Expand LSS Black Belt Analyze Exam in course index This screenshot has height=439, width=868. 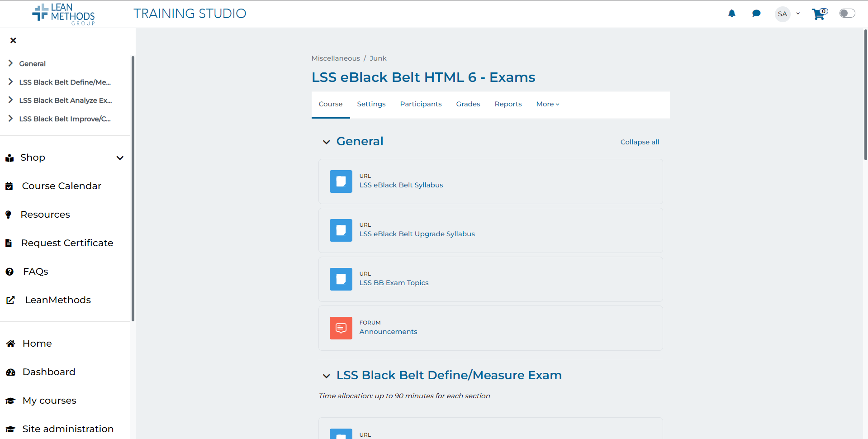click(x=10, y=100)
